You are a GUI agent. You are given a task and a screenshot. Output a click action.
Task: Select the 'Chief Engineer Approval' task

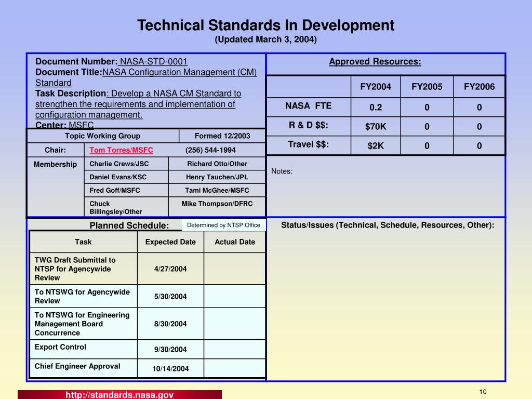coord(77,366)
